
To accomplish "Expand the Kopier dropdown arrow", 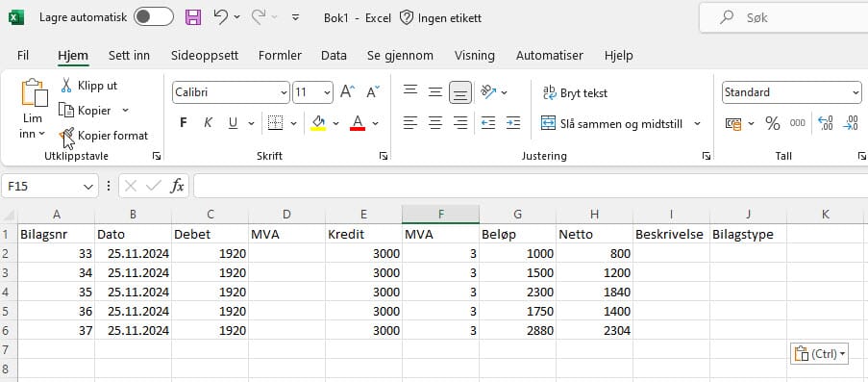I will click(x=125, y=111).
